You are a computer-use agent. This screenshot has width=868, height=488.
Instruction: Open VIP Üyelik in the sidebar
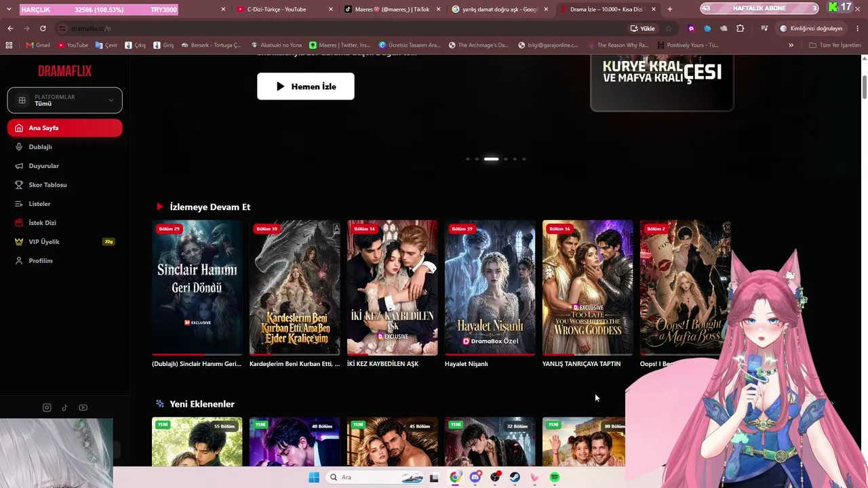point(65,242)
